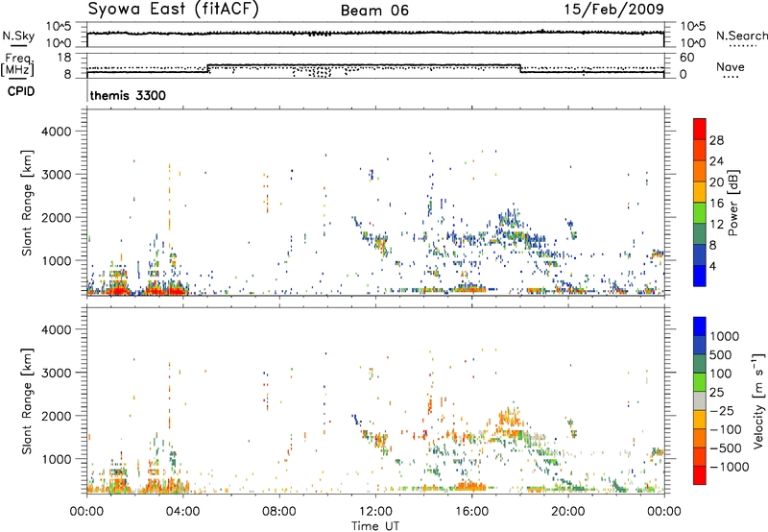Screen dimensions: 768x532
Task: Click the '18' tick on the frequency axis
Action: click(64, 58)
